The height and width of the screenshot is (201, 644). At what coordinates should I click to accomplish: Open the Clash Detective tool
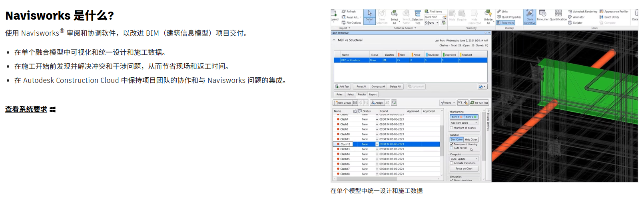[x=530, y=17]
